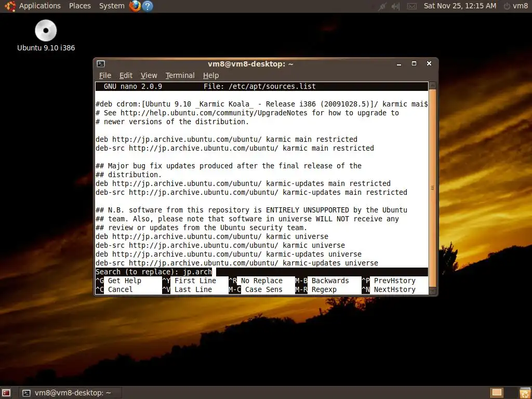The image size is (532, 399).
Task: Click the ^V Last Line shortcut
Action: (187, 289)
